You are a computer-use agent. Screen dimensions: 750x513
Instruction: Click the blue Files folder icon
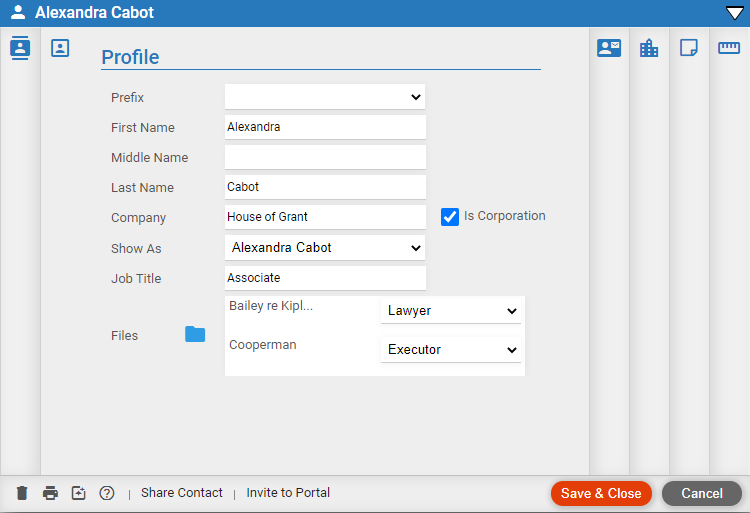[195, 334]
